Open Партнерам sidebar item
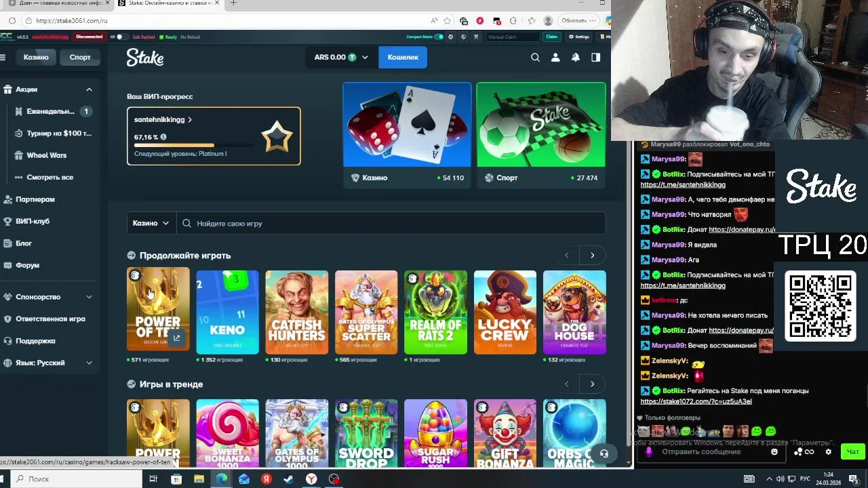 [x=49, y=199]
